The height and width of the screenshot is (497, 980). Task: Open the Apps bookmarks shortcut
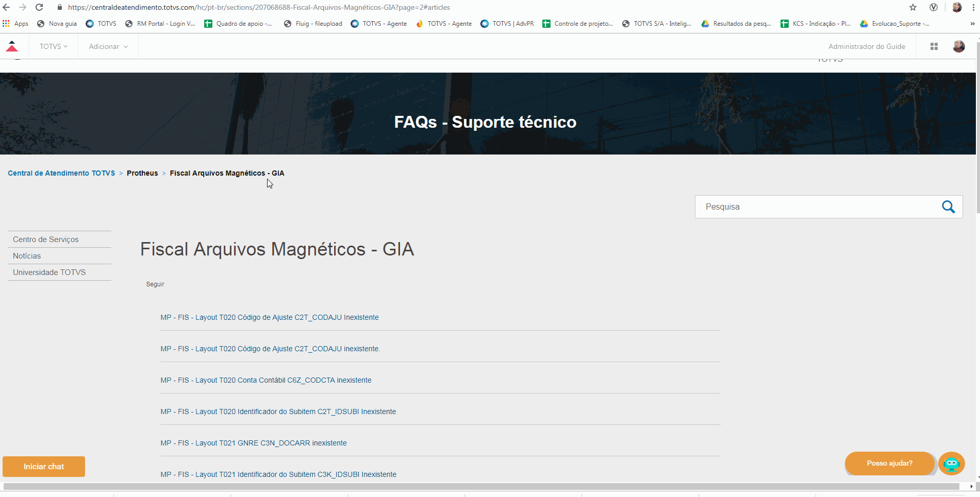tap(15, 24)
